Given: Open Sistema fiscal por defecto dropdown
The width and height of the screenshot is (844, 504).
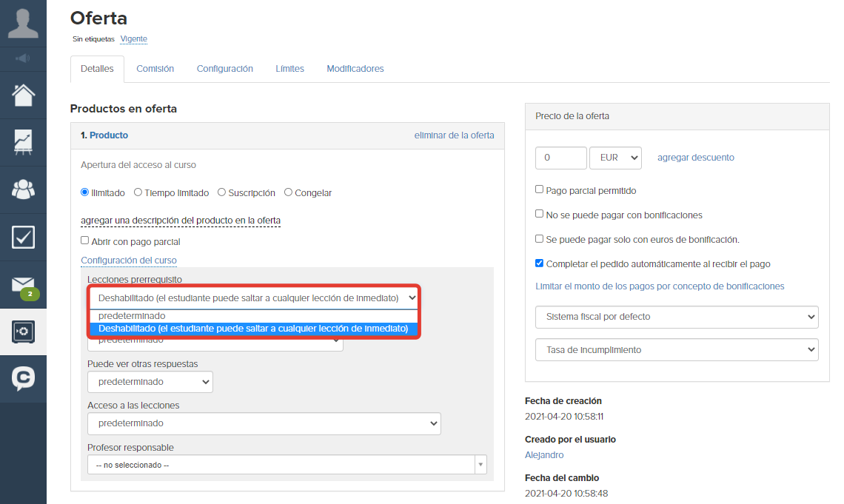Looking at the screenshot, I should click(677, 317).
